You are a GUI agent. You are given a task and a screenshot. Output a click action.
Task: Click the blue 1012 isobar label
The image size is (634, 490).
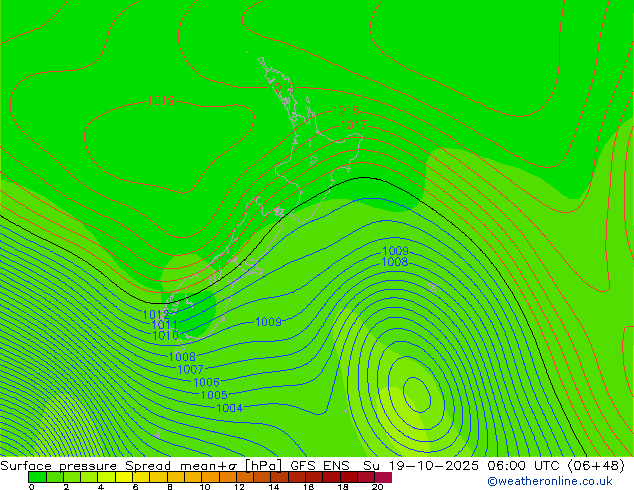pos(156,315)
